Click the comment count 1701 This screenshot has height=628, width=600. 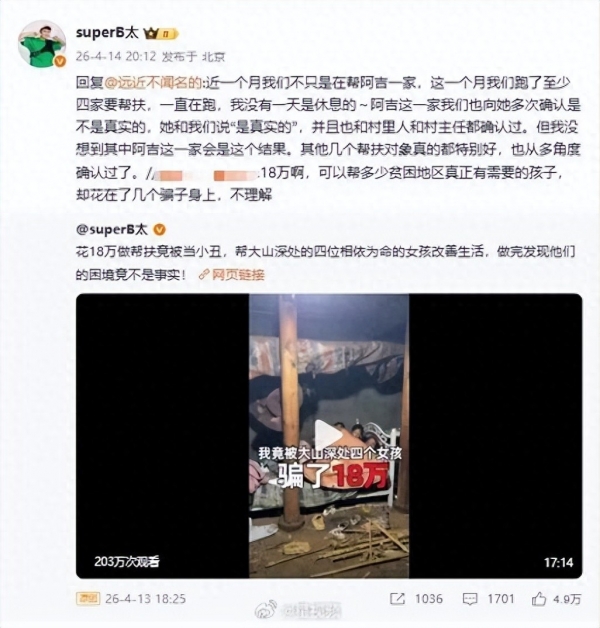[501, 599]
